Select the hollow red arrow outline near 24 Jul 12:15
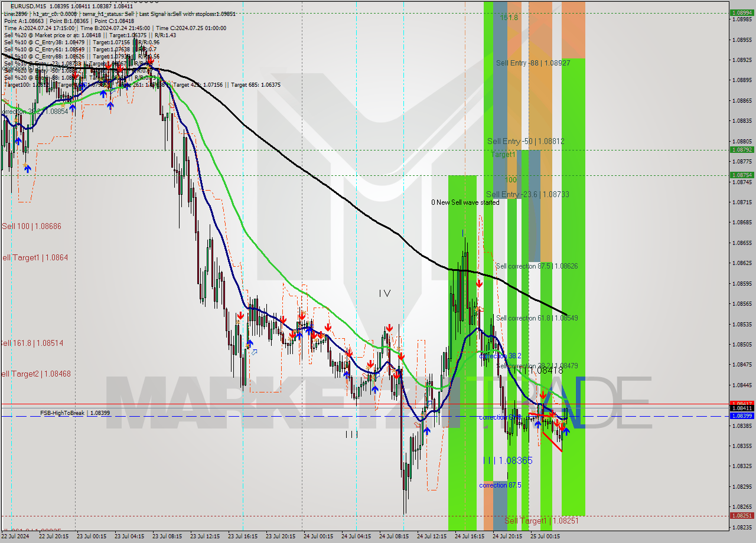 (417, 424)
